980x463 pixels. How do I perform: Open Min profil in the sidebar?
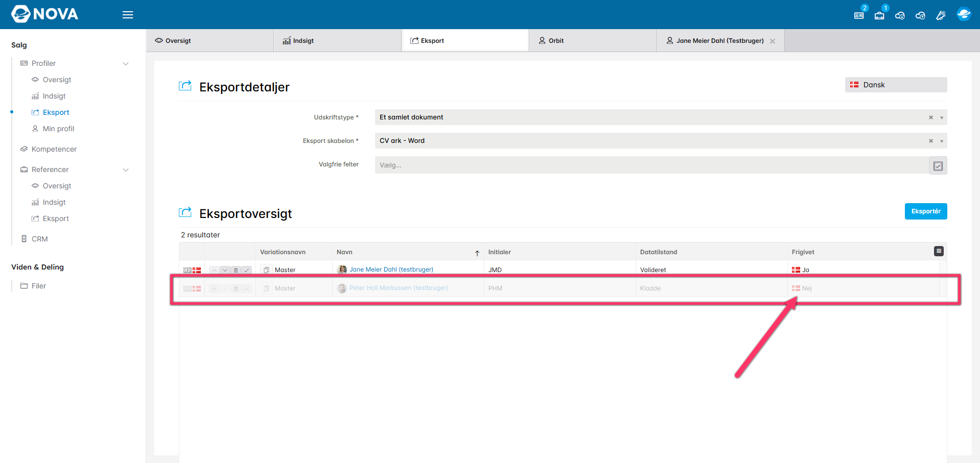pyautogui.click(x=58, y=129)
